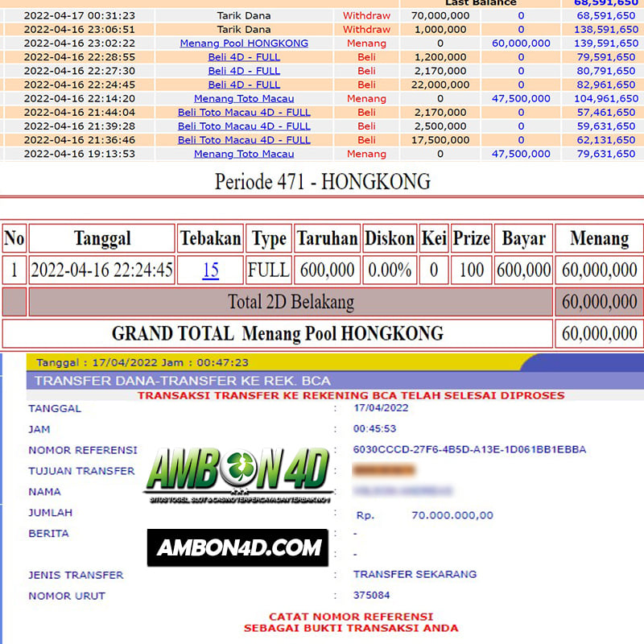Image resolution: width=644 pixels, height=644 pixels.
Task: Click the Prize column header
Action: 471,238
